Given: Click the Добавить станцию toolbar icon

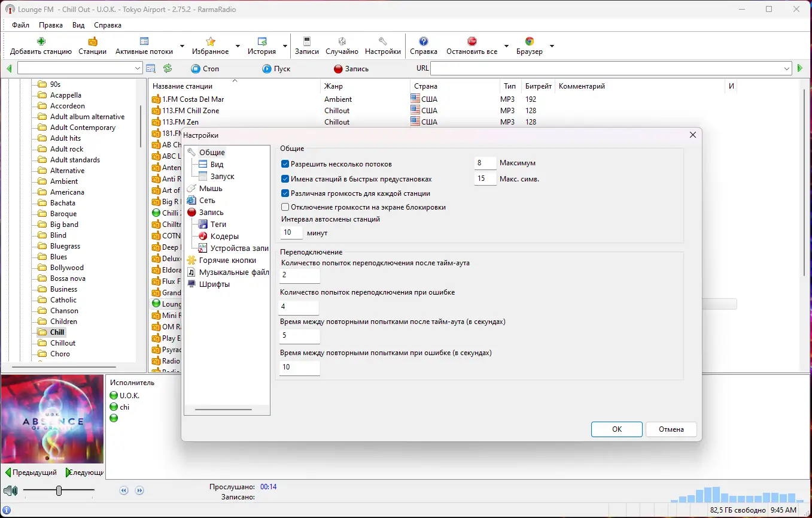Looking at the screenshot, I should tap(41, 41).
